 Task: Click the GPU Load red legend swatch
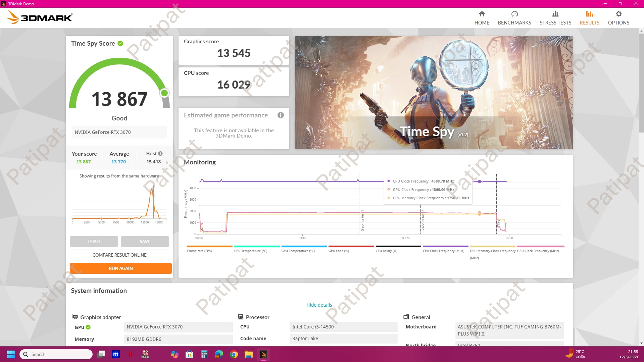pyautogui.click(x=351, y=247)
